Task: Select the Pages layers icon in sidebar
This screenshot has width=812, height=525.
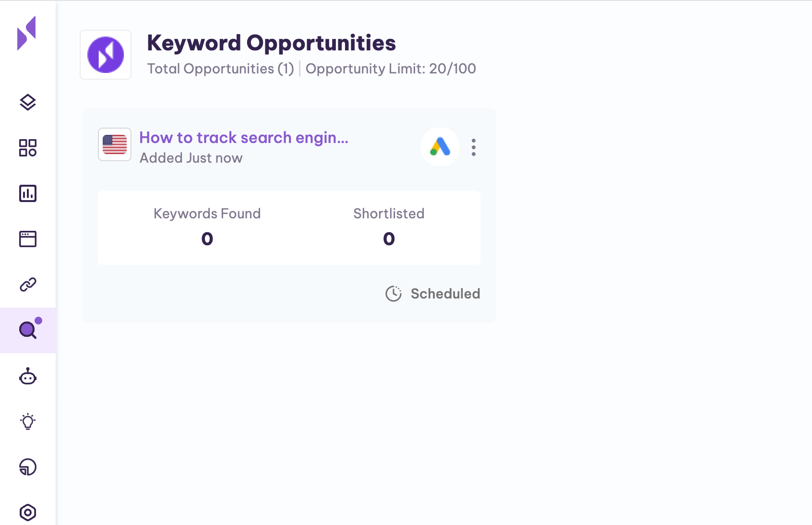Action: point(27,102)
